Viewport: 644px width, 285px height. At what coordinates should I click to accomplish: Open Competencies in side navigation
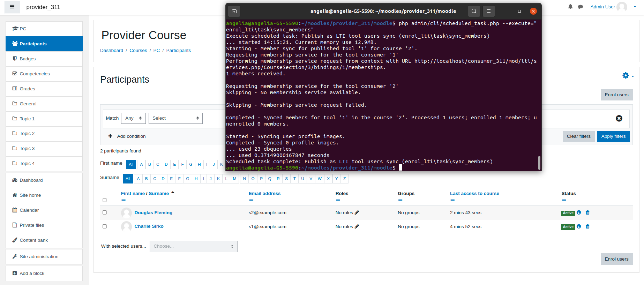44,74
